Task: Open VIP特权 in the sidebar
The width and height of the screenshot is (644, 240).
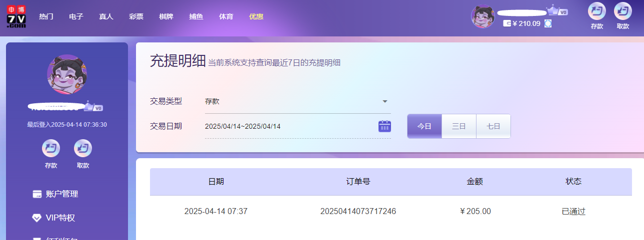Action: 60,218
